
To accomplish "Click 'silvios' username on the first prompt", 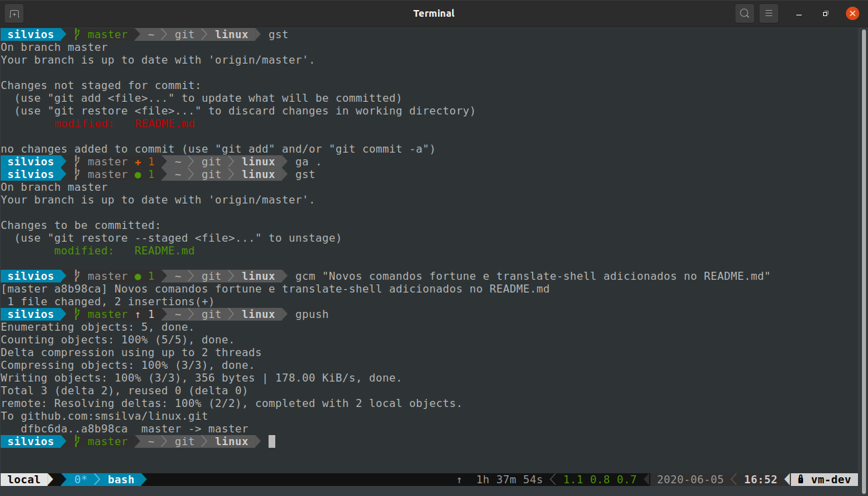I will [31, 35].
